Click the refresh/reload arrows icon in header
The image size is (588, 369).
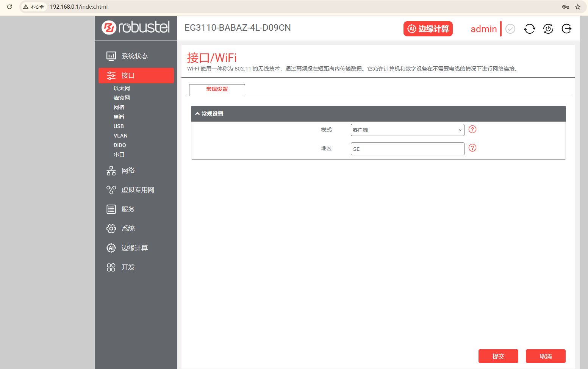pyautogui.click(x=530, y=29)
